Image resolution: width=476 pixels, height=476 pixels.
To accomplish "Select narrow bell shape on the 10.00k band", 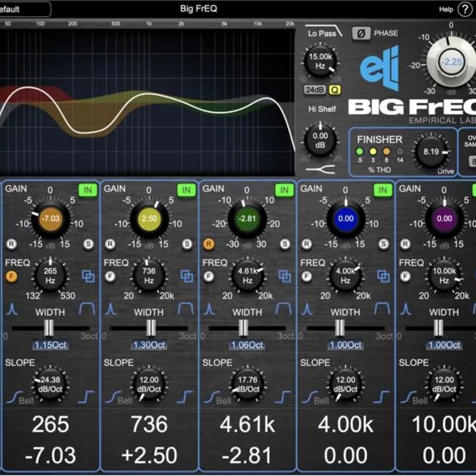I will [x=406, y=309].
